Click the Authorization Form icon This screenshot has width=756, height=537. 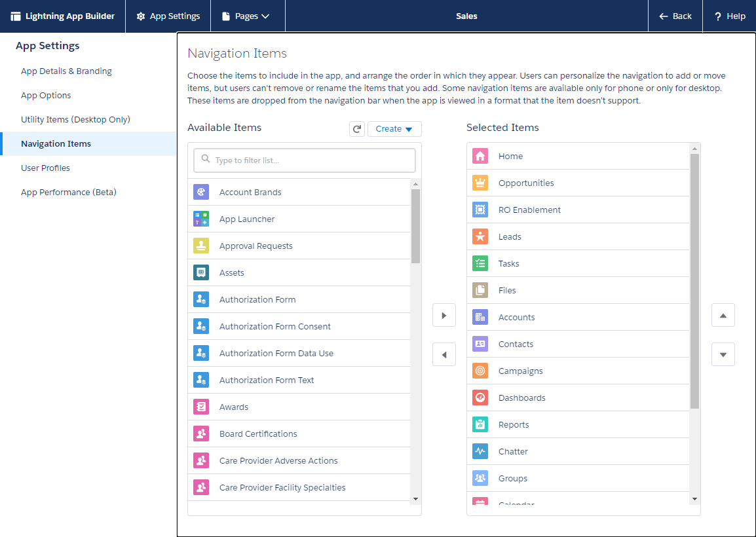tap(201, 299)
